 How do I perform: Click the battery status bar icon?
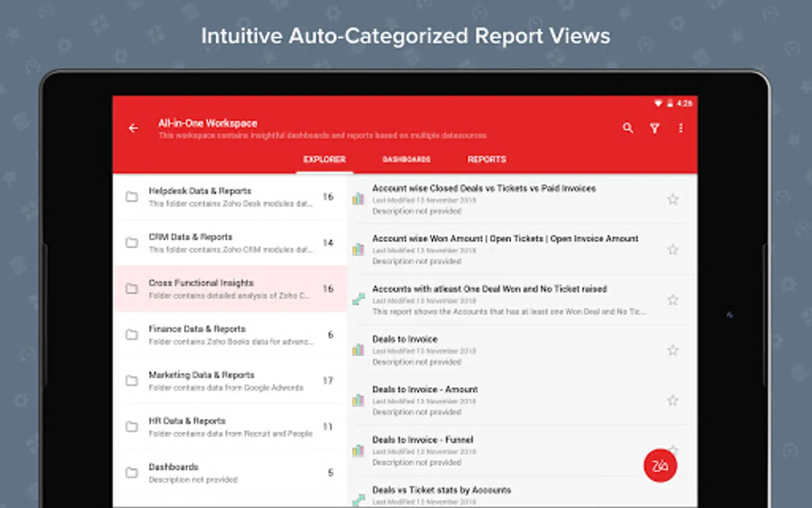click(x=670, y=103)
